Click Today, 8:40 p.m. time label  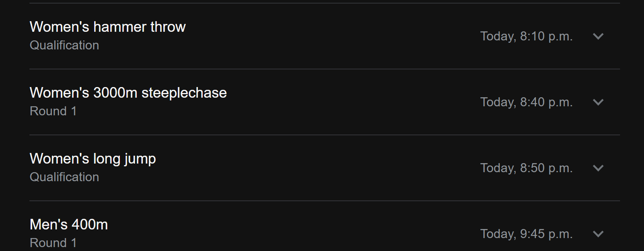click(x=527, y=102)
